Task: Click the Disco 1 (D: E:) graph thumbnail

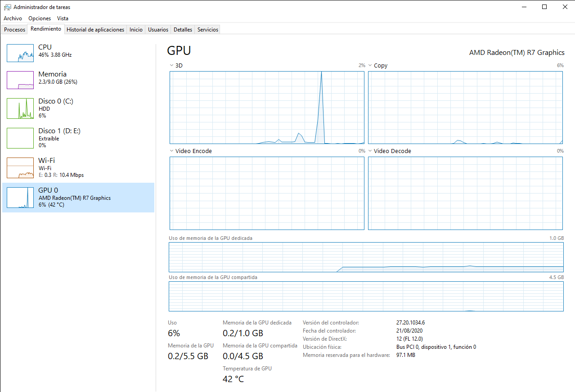Action: 20,138
